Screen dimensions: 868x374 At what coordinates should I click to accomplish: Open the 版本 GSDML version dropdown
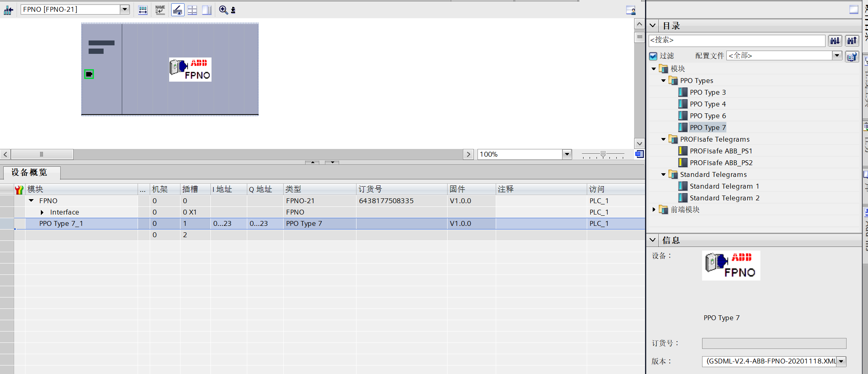pyautogui.click(x=841, y=361)
